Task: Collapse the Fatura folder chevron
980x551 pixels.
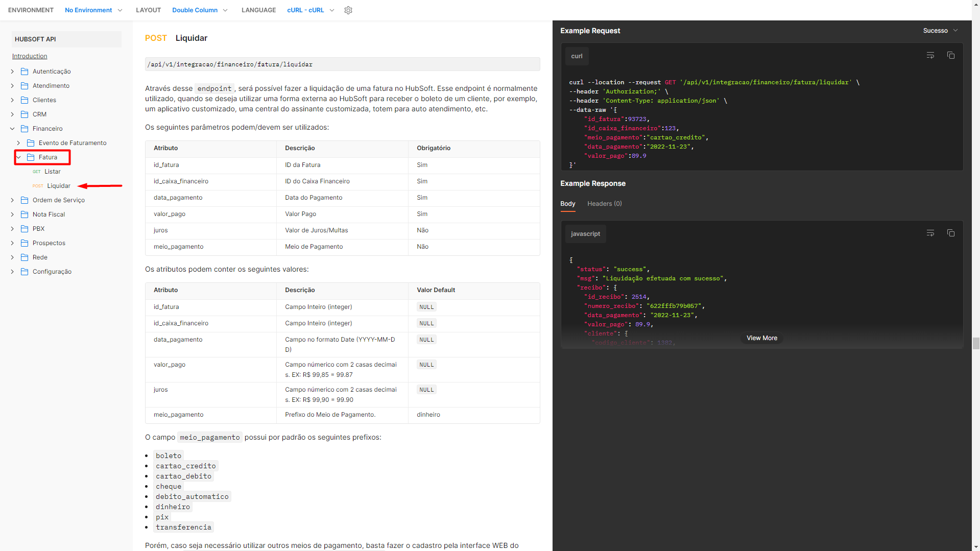Action: pyautogui.click(x=18, y=157)
